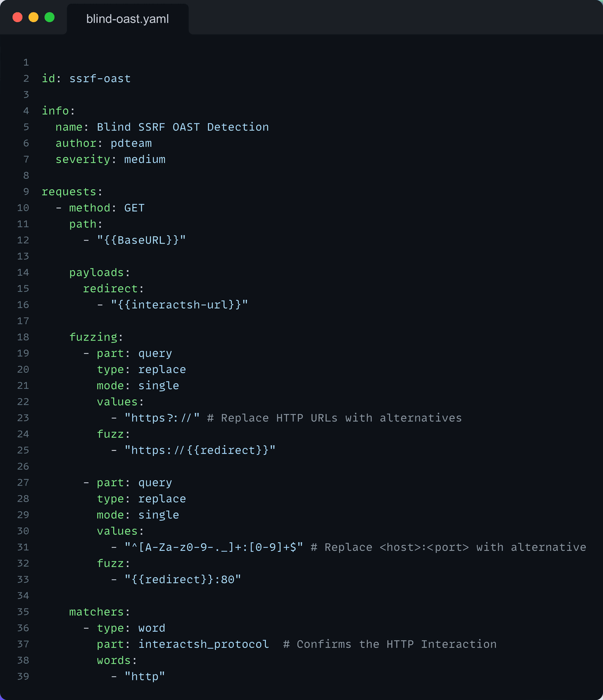This screenshot has width=603, height=700.
Task: Select the requests key on line 9
Action: tap(68, 191)
